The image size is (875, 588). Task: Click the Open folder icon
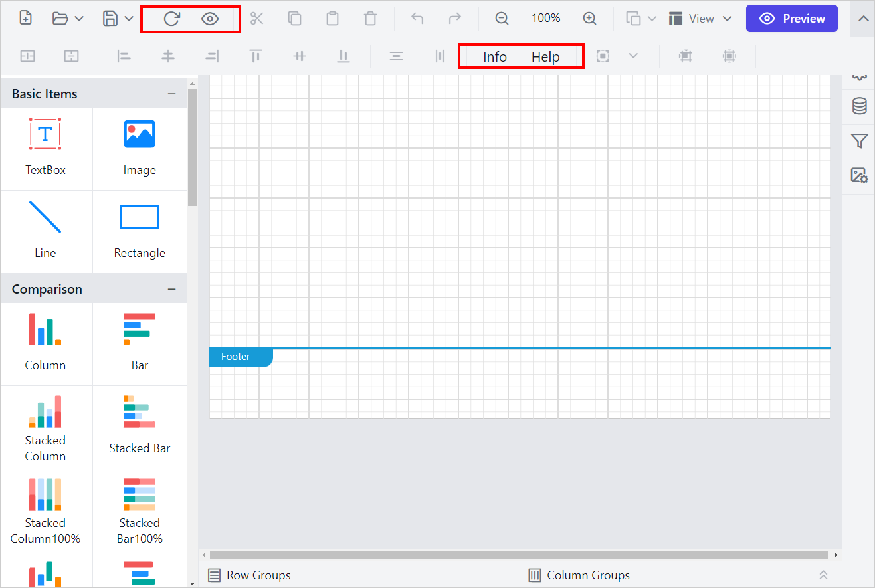pos(60,19)
